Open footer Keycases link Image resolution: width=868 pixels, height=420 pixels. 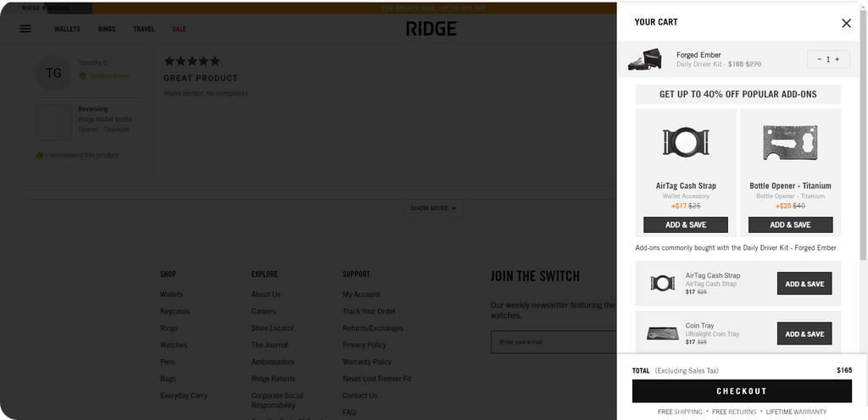(x=175, y=311)
